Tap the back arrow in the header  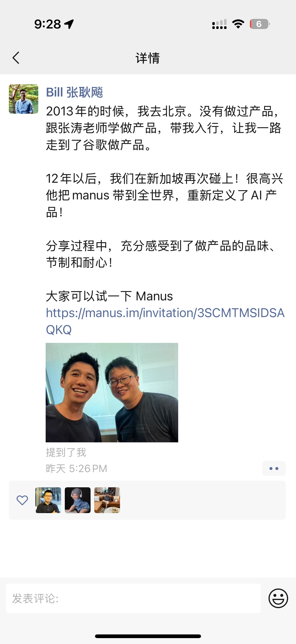(x=16, y=58)
